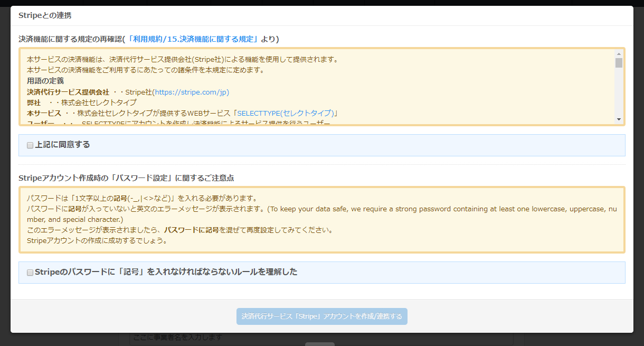Click the terms box scroll-down arrow
Viewport: 644px width, 346px height.
(x=619, y=119)
